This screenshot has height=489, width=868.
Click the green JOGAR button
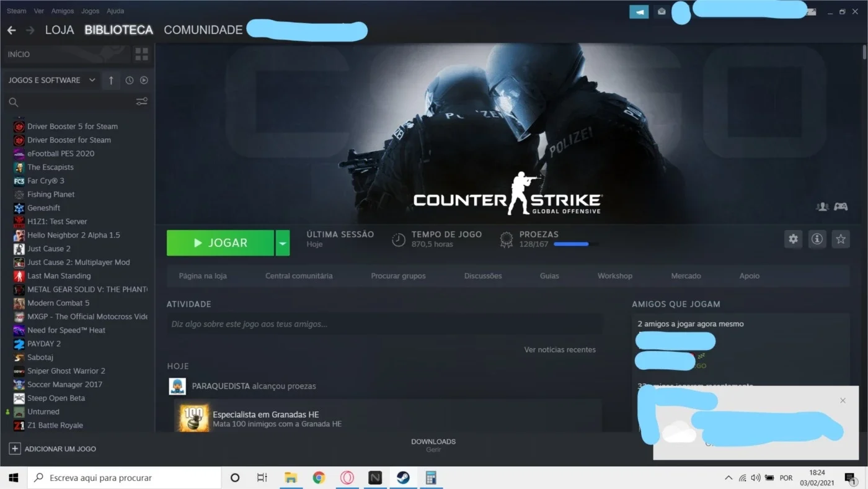tap(220, 243)
